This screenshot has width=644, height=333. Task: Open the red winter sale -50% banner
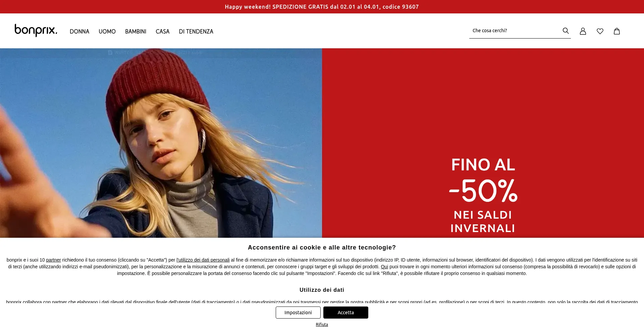[x=483, y=143]
